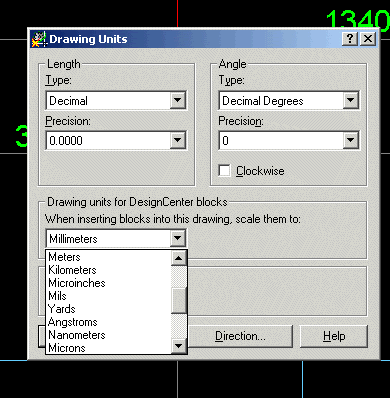Pick Angstroms from the units list

108,322
